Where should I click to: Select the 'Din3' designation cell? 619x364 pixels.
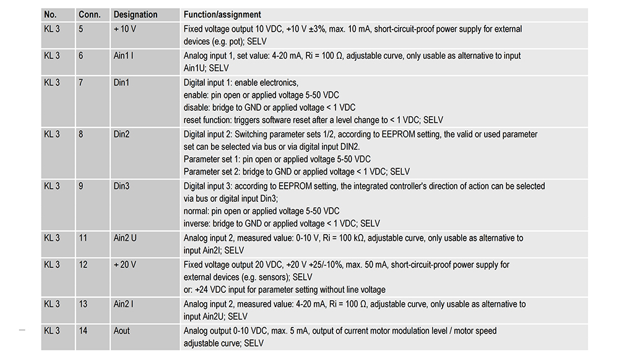[122, 186]
